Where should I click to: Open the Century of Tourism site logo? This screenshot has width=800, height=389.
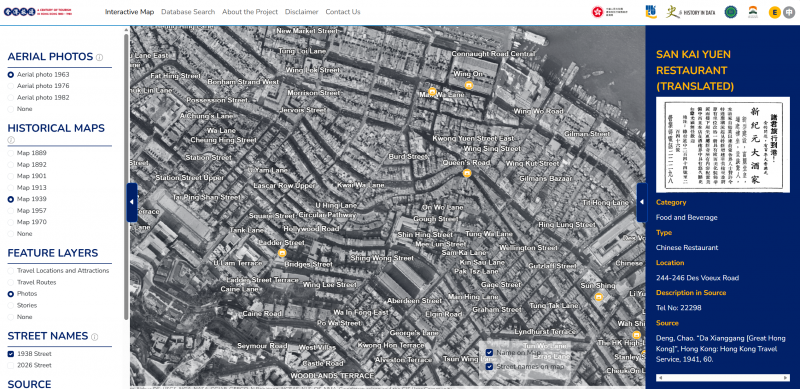point(37,11)
